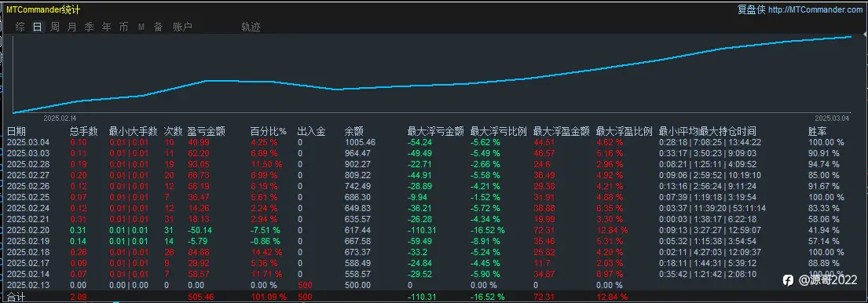Open the 轨迹 track tab
This screenshot has width=868, height=303.
251,27
